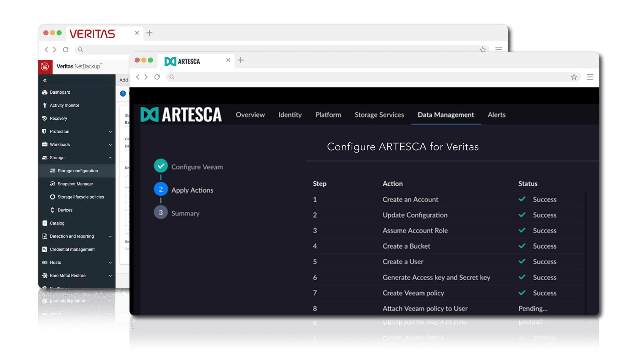
Task: Close the ARTESCA browser tab
Action: click(x=228, y=60)
